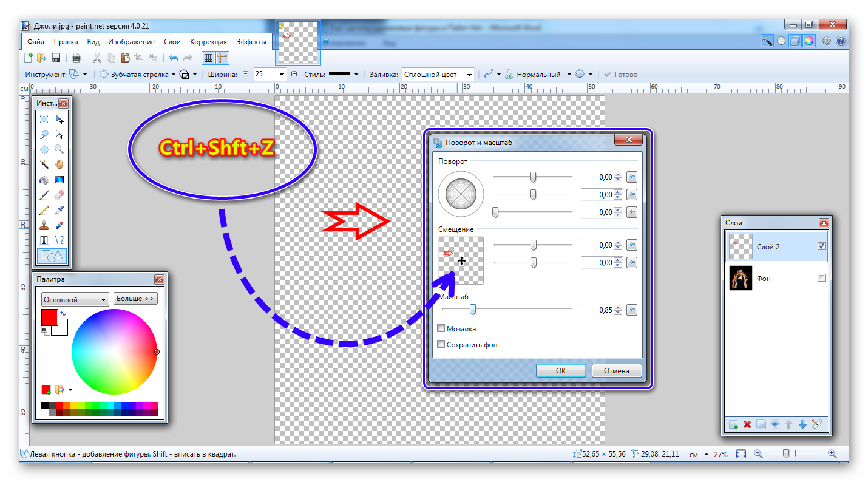Select the Text tool
The image size is (868, 482).
click(44, 240)
